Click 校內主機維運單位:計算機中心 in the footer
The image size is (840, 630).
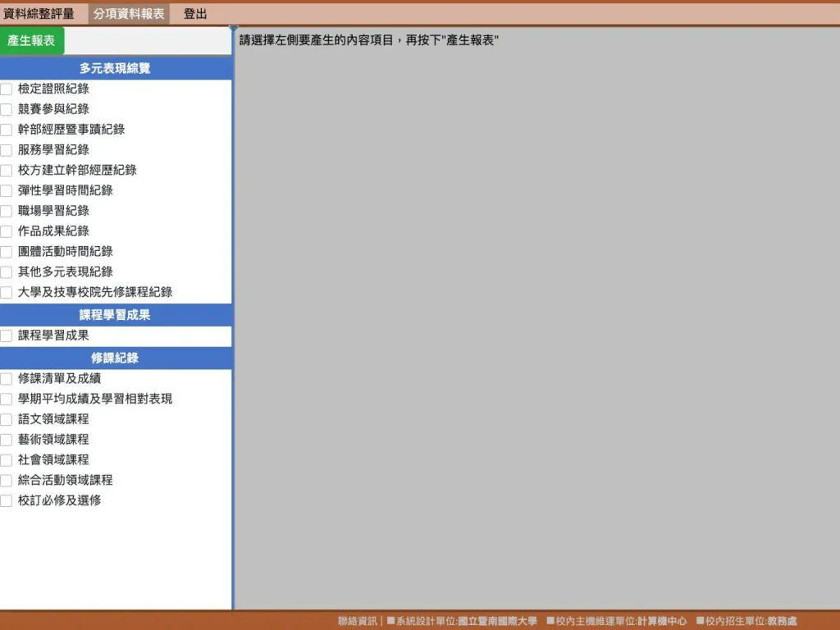617,621
